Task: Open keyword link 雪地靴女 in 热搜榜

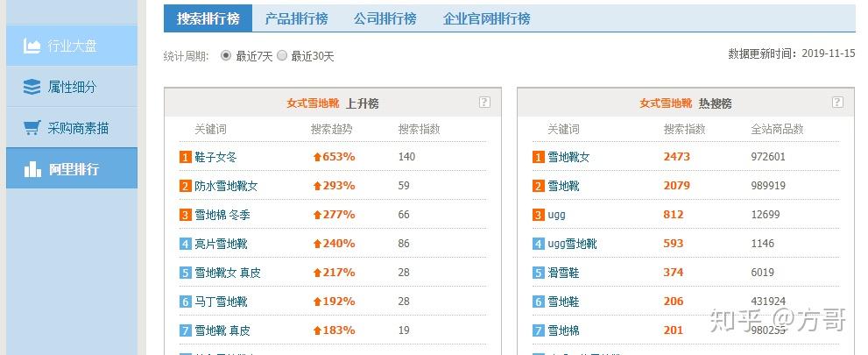Action: pyautogui.click(x=568, y=157)
